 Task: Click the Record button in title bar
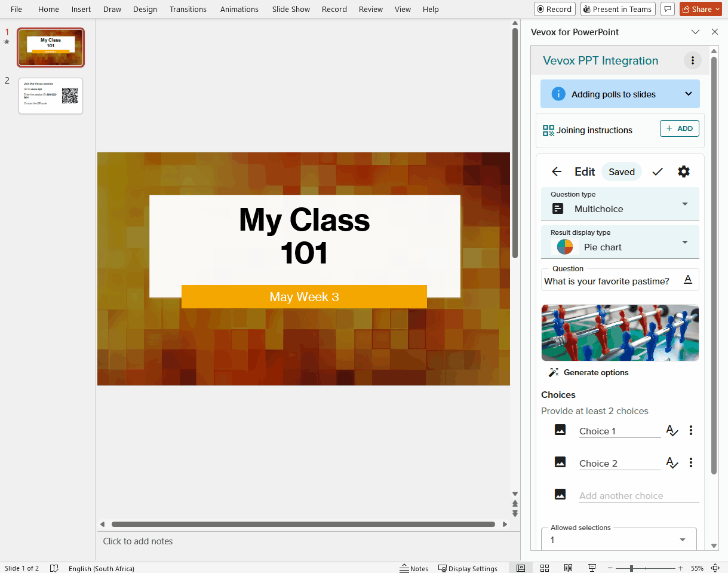point(555,9)
